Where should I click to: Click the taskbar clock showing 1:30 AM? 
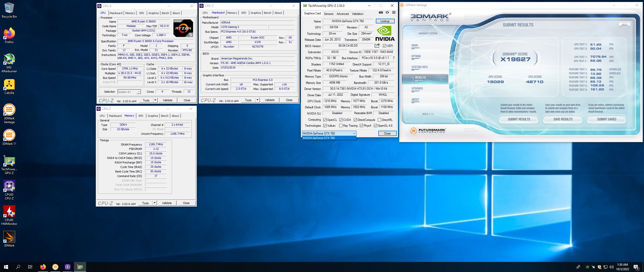(622, 267)
